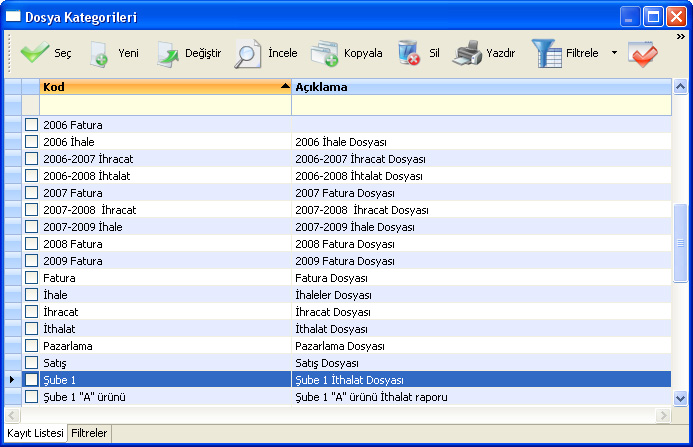
Task: Expand the toolbar overflow chevron
Action: coord(681,37)
